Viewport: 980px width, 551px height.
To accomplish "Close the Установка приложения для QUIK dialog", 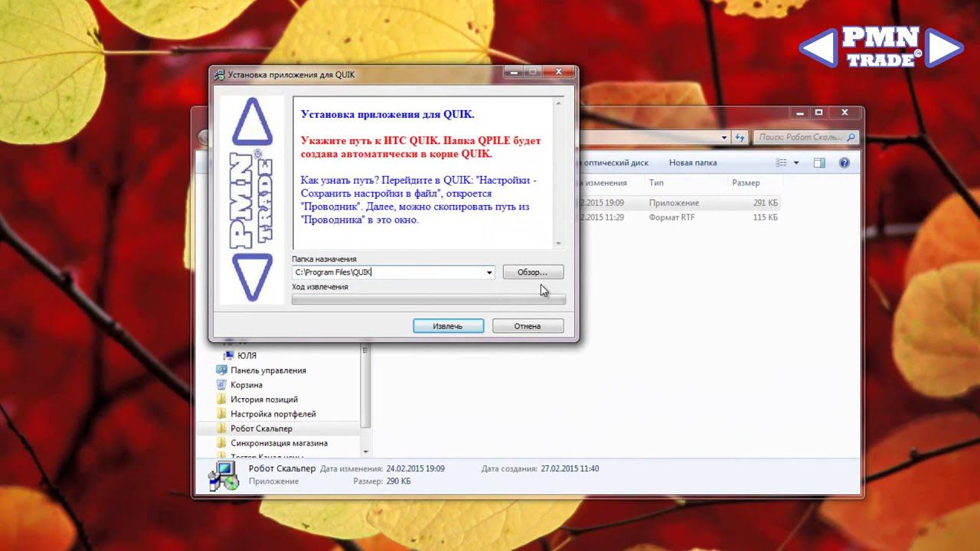I will (x=558, y=72).
